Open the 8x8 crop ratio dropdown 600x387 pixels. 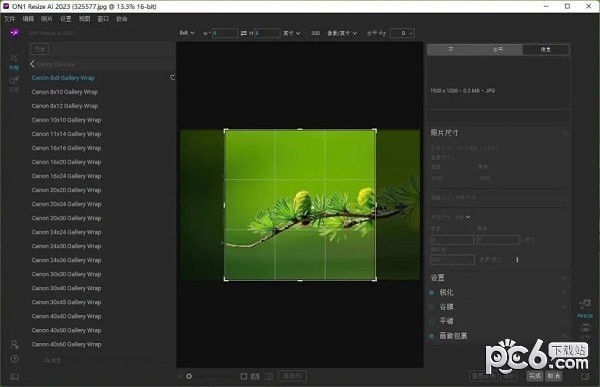pyautogui.click(x=187, y=33)
